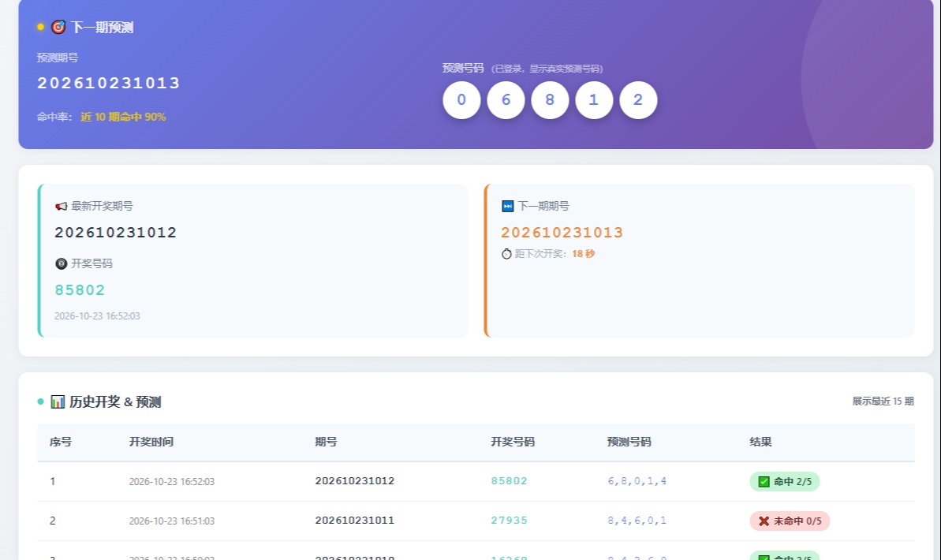Click the predicted number ball 6
The image size is (941, 560).
click(506, 99)
